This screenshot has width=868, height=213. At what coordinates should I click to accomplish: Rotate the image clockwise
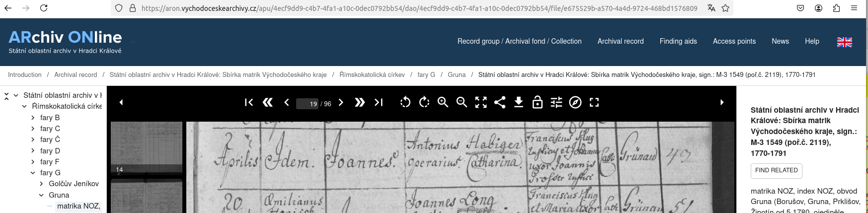click(x=424, y=102)
